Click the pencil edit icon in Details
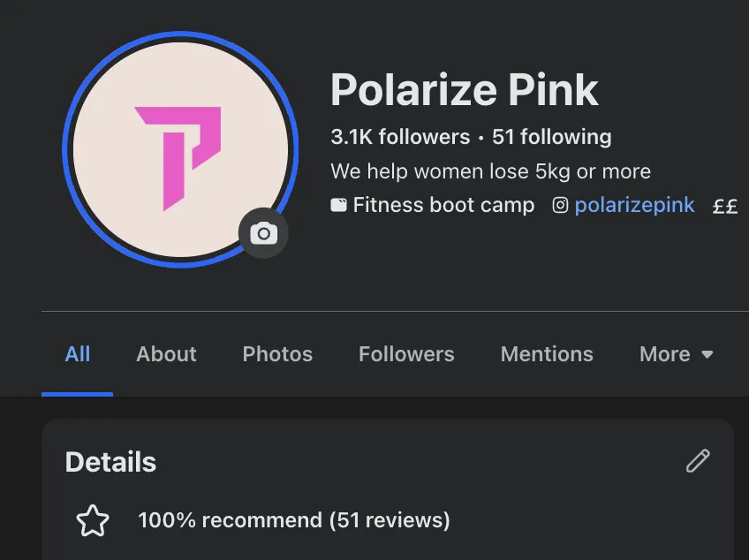 coord(698,461)
